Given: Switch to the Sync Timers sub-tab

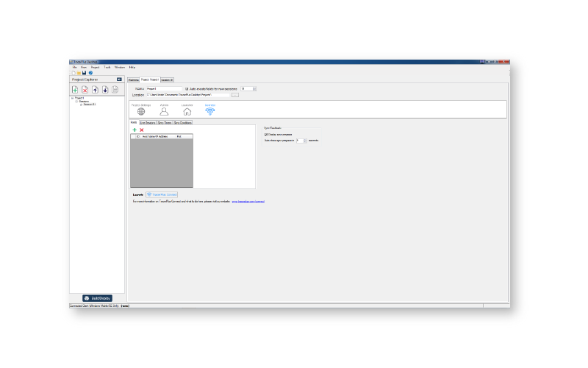Looking at the screenshot, I should click(165, 123).
